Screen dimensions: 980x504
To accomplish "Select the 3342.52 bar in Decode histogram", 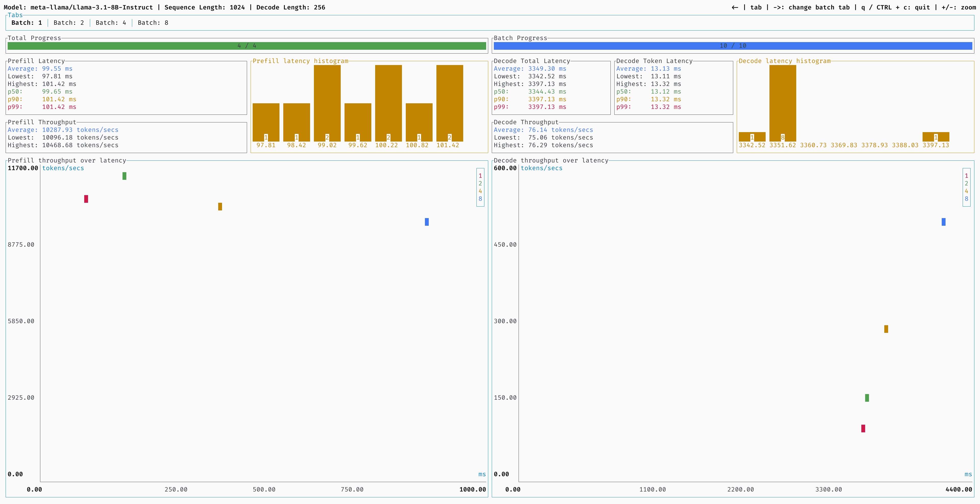I will (752, 137).
